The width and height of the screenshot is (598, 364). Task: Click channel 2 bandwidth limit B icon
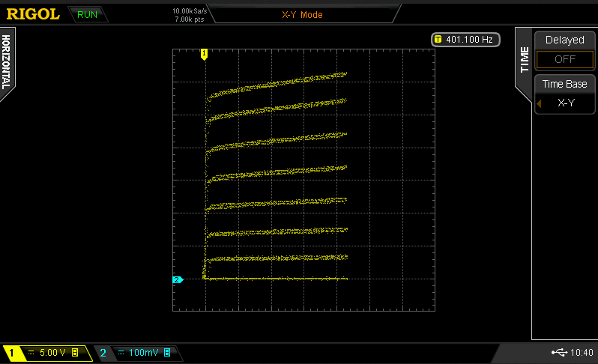167,353
